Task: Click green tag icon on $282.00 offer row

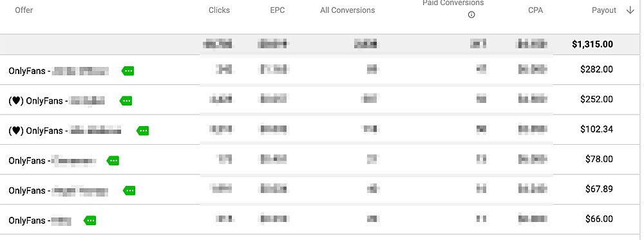Action: pyautogui.click(x=128, y=71)
